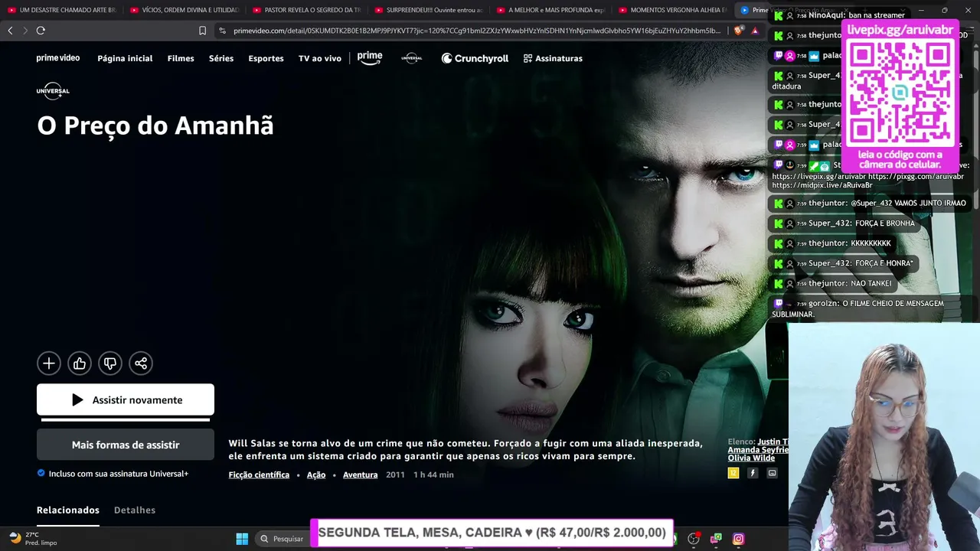Switch to the VÍCIOS, ORDEM DIVINA browser tab
980x551 pixels.
[x=184, y=10]
